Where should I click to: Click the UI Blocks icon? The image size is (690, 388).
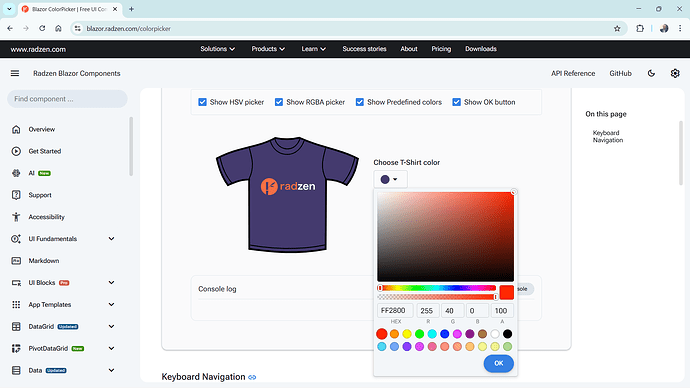coord(16,283)
